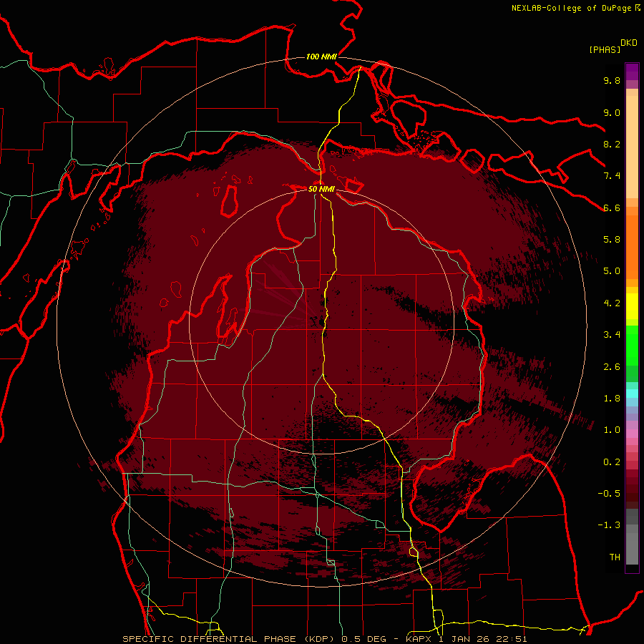This screenshot has height=644, width=644.
Task: Click the cyan segment of the color bar
Action: pos(632,394)
